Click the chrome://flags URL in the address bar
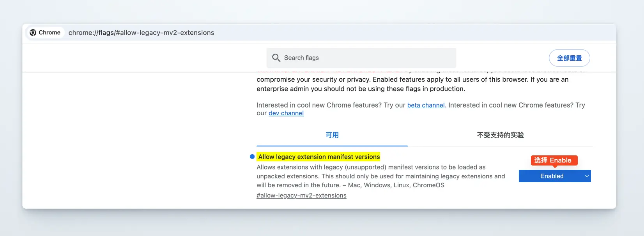This screenshot has height=236, width=644. tap(141, 33)
